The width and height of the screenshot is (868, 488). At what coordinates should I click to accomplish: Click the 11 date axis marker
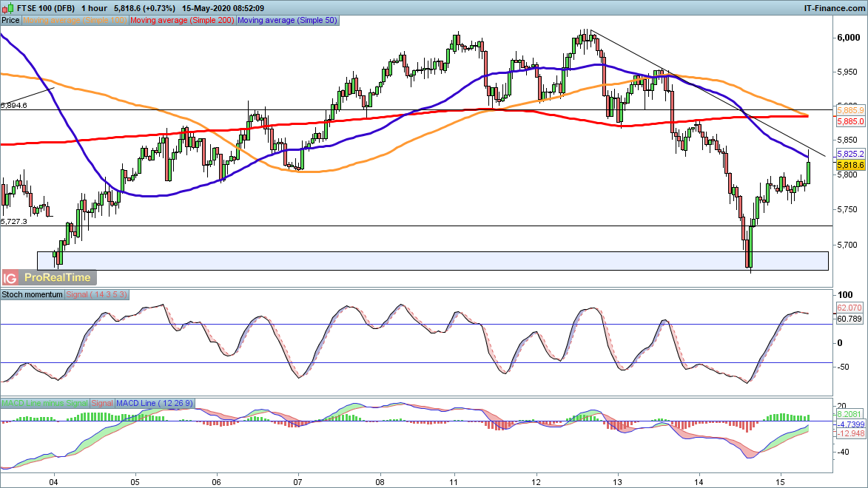point(455,482)
